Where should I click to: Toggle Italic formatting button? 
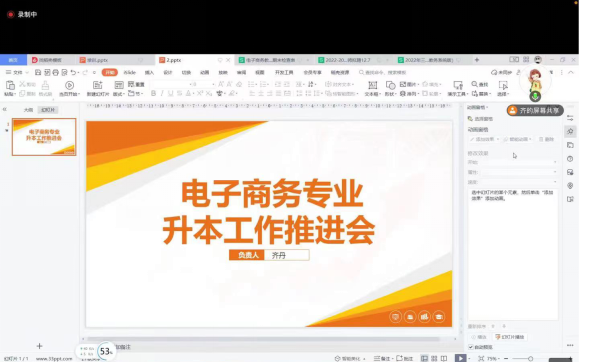162,93
